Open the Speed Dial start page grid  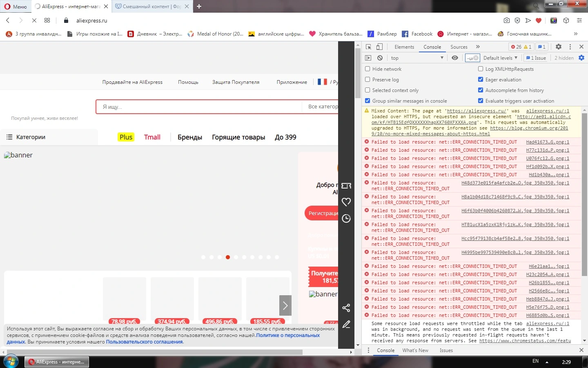[x=47, y=20]
